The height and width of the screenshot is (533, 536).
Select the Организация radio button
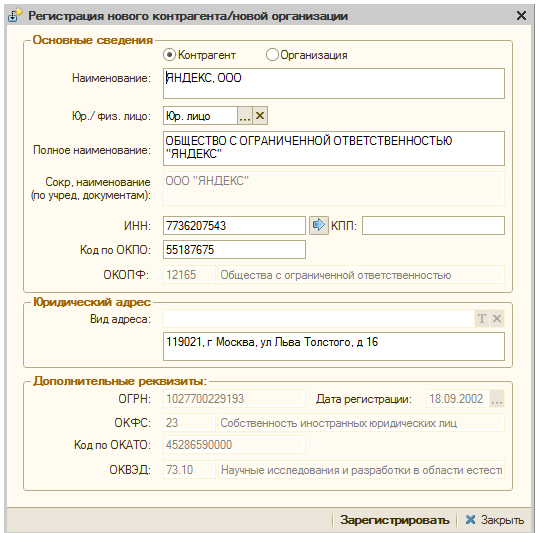click(272, 55)
